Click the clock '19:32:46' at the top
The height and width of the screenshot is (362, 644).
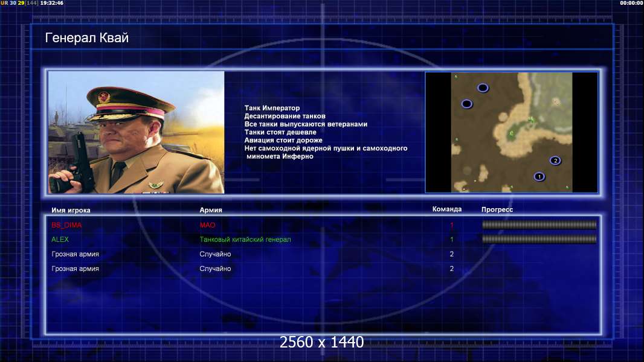tap(52, 3)
